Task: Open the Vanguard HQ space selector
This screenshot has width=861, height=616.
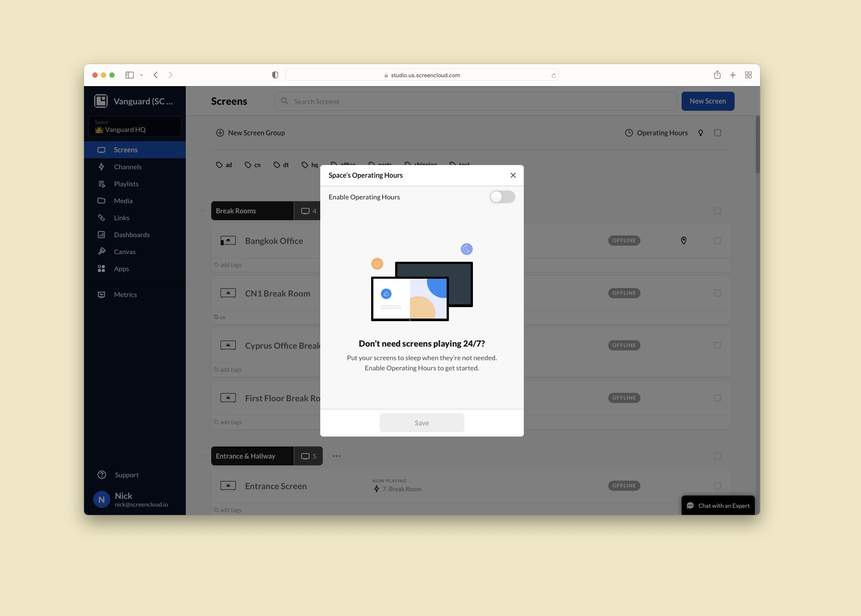Action: coord(135,126)
